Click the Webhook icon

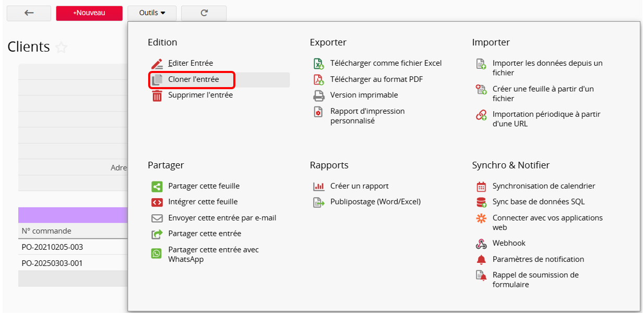click(x=481, y=244)
